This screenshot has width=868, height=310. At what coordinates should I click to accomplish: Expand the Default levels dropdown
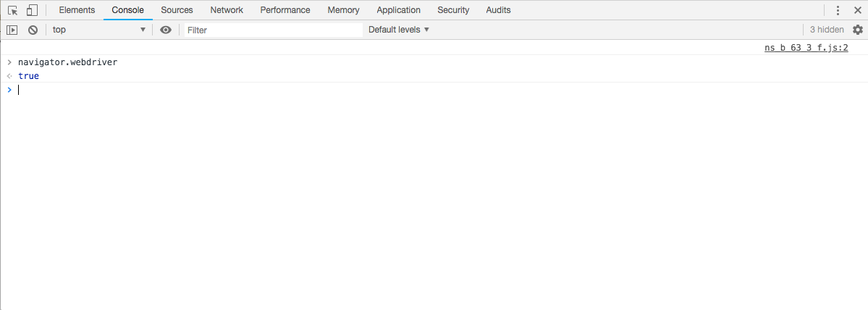click(399, 30)
